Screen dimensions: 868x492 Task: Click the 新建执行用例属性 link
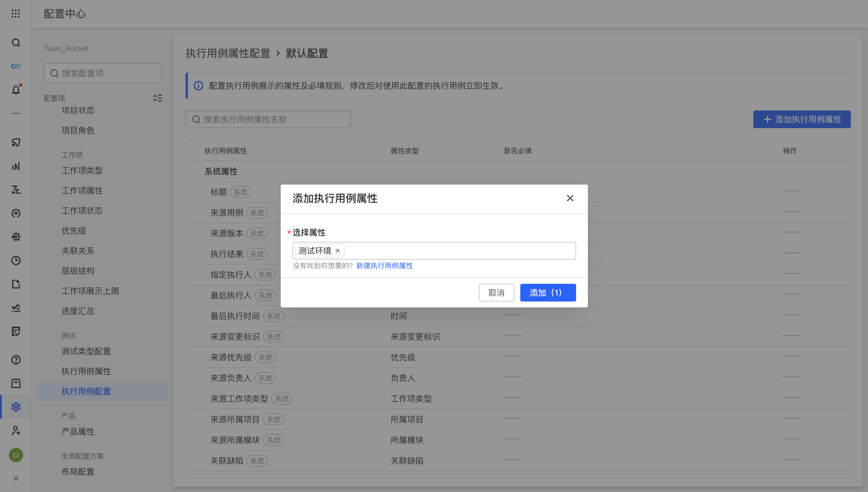384,265
